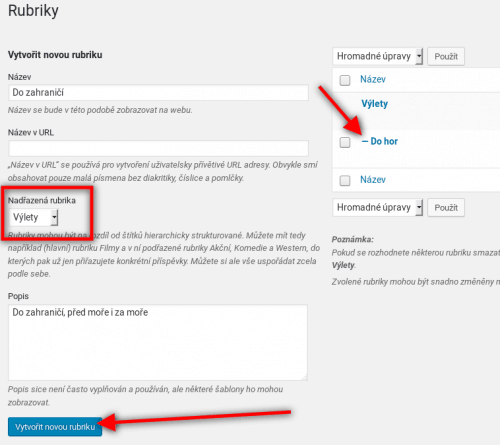Click the 'Název' column header link at top

[x=373, y=79]
